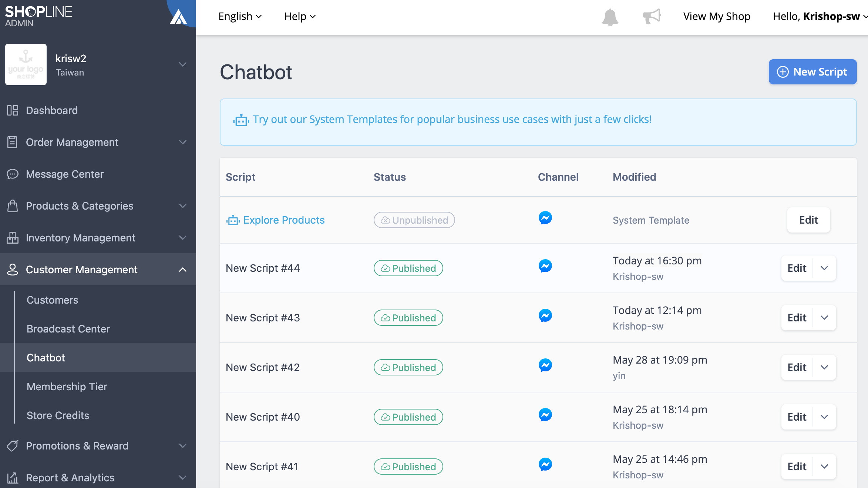Edit New Script #43

coord(797,318)
